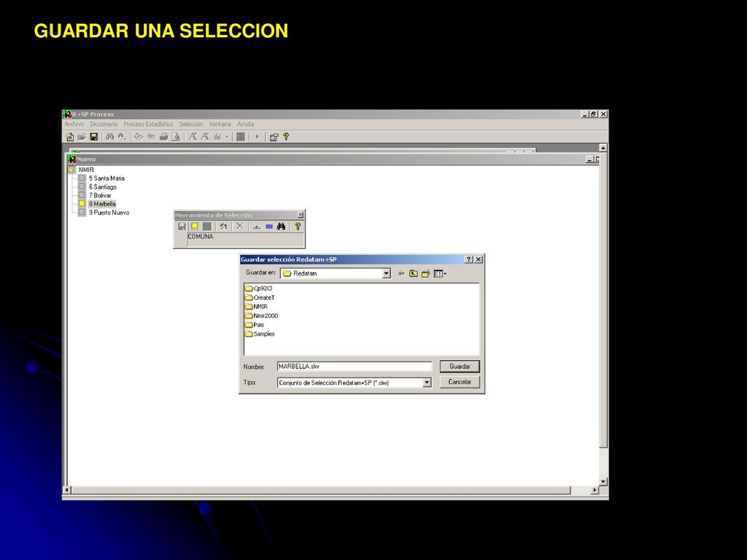Create new folder in save dialog
Image resolution: width=747 pixels, height=560 pixels.
coord(426,274)
